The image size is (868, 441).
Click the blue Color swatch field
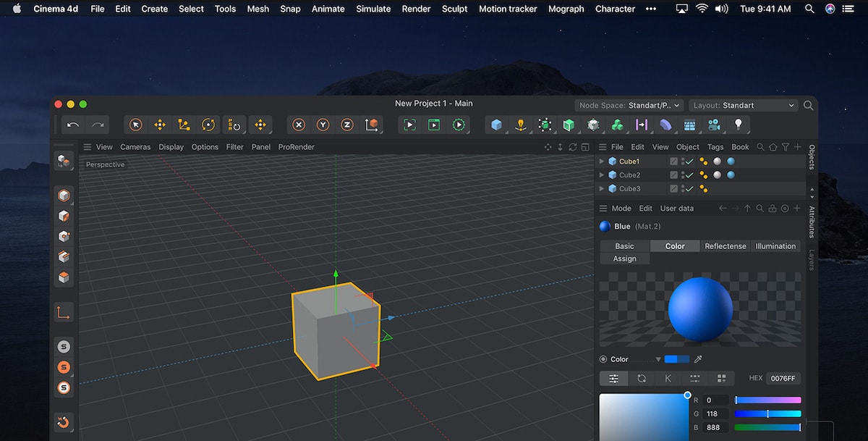pos(677,358)
